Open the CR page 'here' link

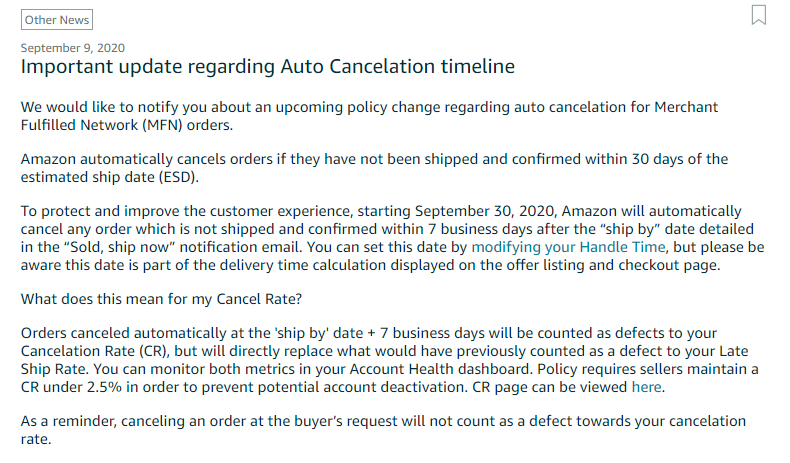646,387
